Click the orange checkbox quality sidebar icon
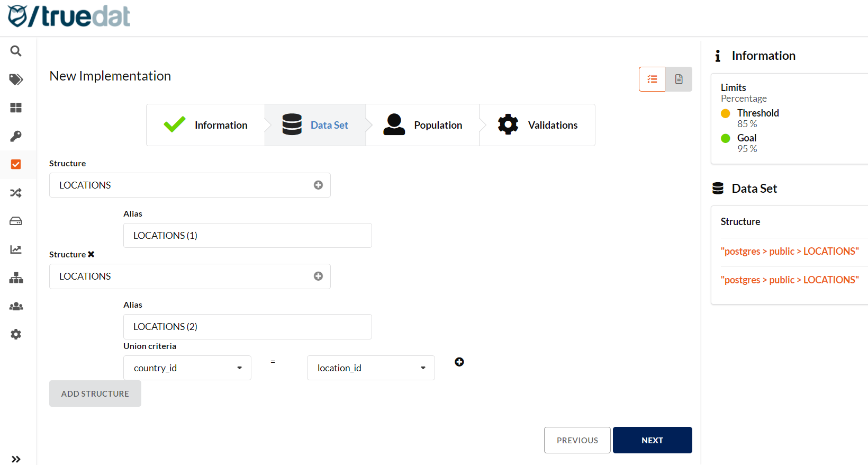Viewport: 868px width, 465px height. click(x=16, y=164)
